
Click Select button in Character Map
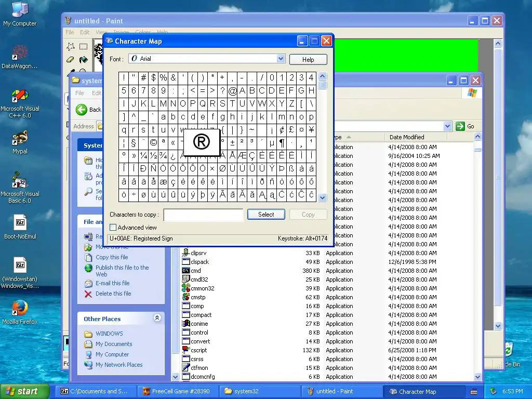click(x=266, y=215)
